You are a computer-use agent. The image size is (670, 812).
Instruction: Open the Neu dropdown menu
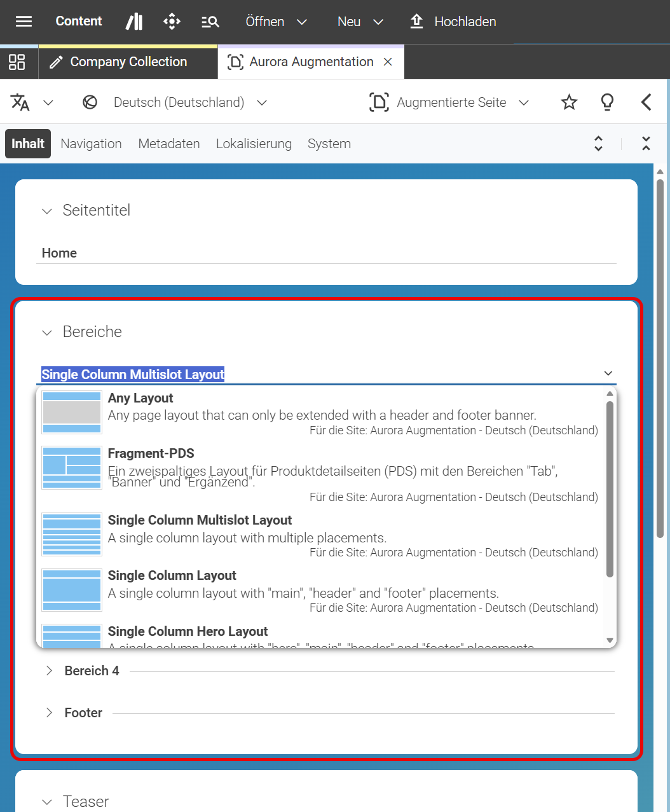360,22
